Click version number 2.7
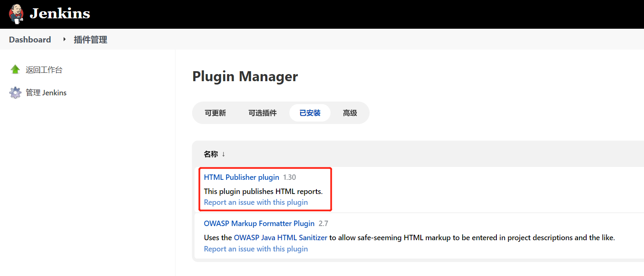 [x=323, y=224]
